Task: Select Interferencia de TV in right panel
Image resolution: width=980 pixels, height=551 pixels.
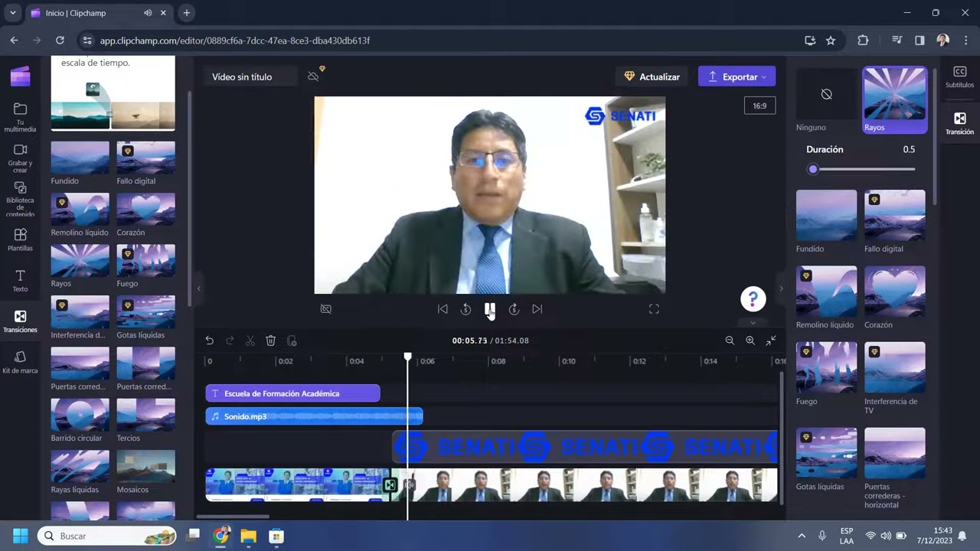Action: tap(894, 378)
